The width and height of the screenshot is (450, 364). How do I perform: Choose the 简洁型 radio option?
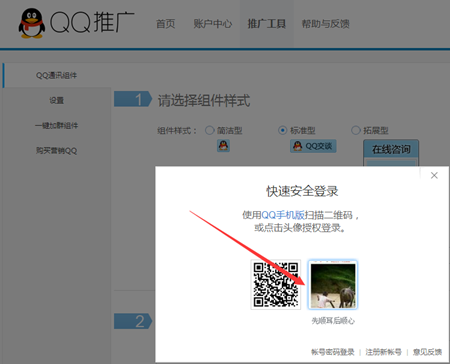pos(210,130)
